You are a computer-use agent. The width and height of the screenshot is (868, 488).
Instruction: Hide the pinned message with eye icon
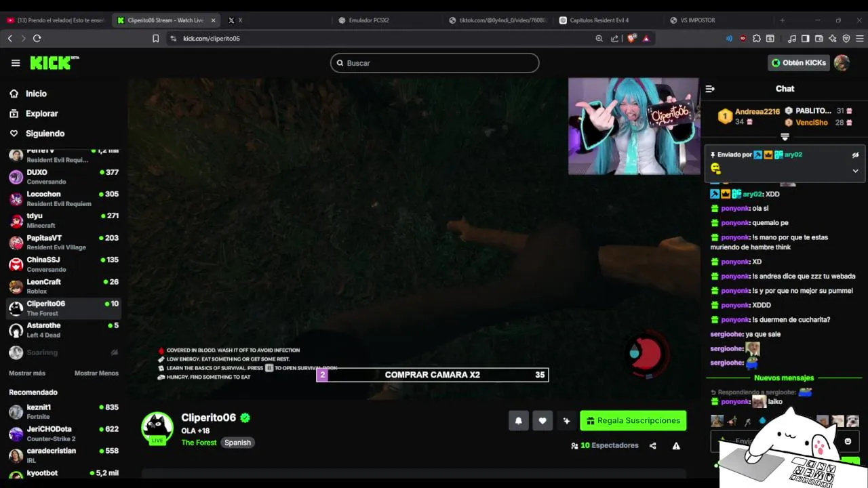[x=855, y=155]
